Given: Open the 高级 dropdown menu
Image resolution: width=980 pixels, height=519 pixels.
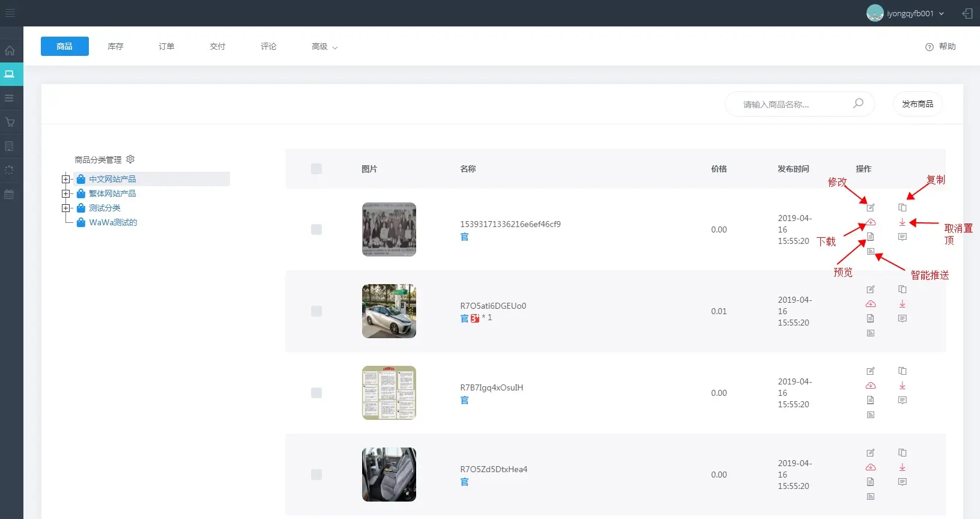Looking at the screenshot, I should (324, 47).
